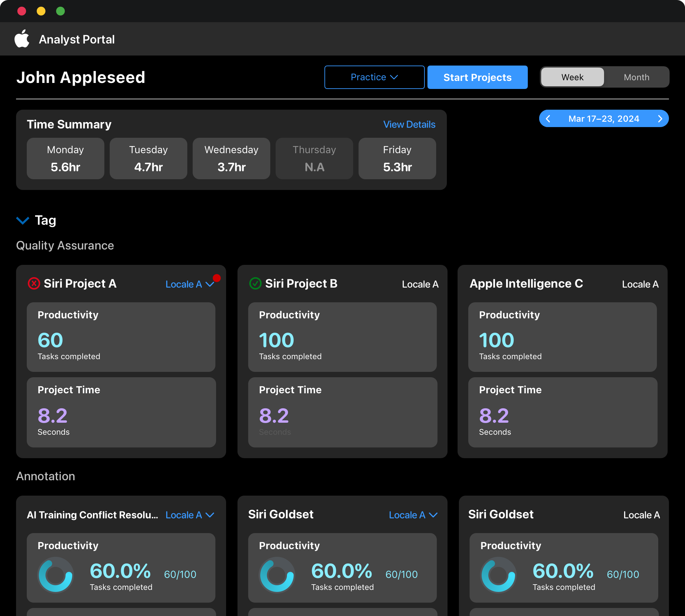This screenshot has width=685, height=616.
Task: Click Siri Project B Productivity card
Action: 342,337
